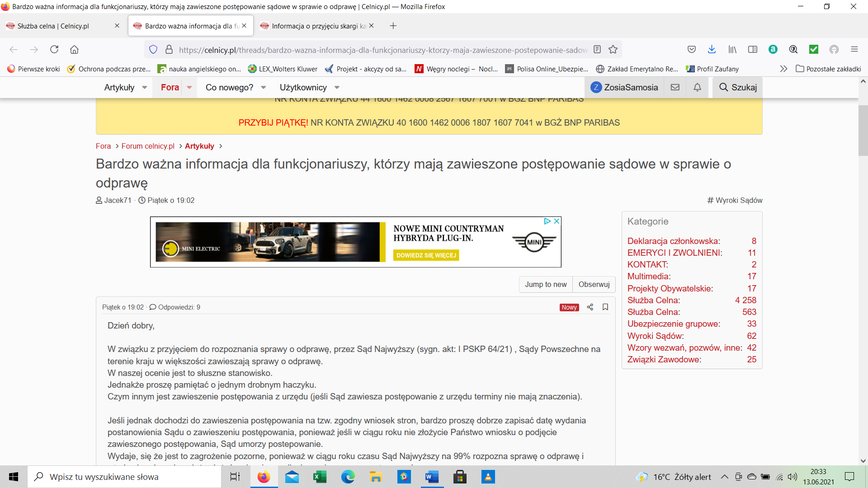
Task: Toggle the Firefox sidebars icon
Action: pos(753,50)
